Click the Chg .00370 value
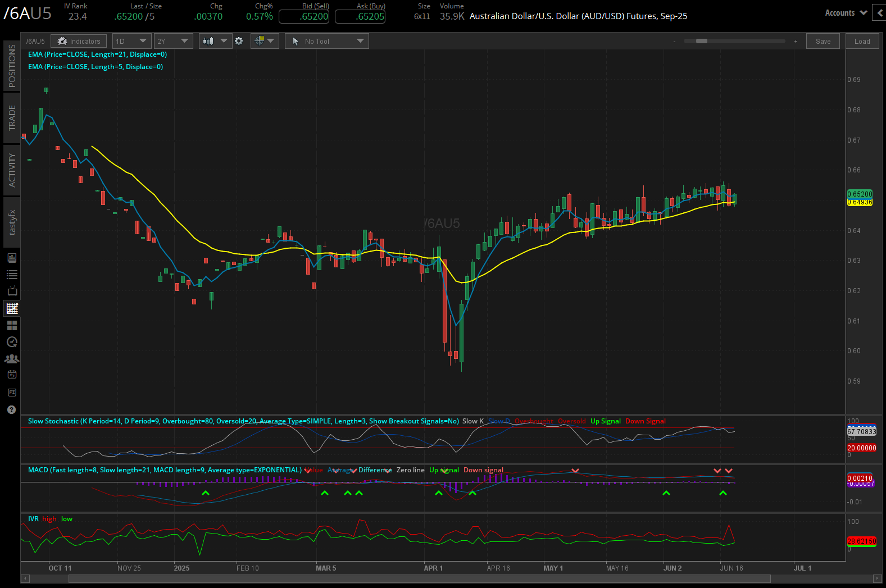Image resolution: width=886 pixels, height=588 pixels. [x=208, y=16]
